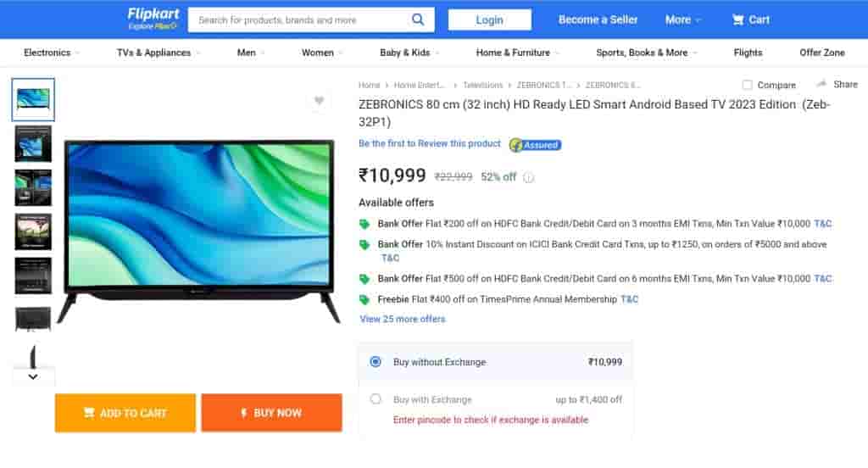
Task: Open the Offer Zone menu item
Action: (822, 53)
